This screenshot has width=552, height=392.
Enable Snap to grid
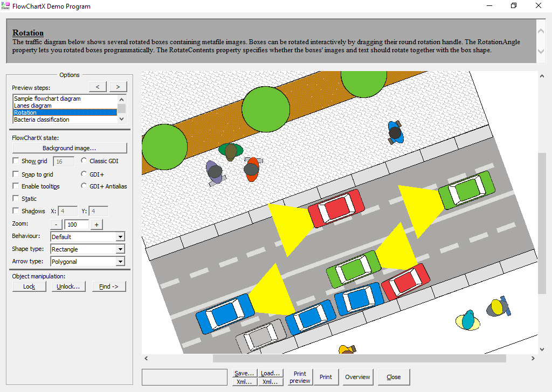tap(16, 173)
